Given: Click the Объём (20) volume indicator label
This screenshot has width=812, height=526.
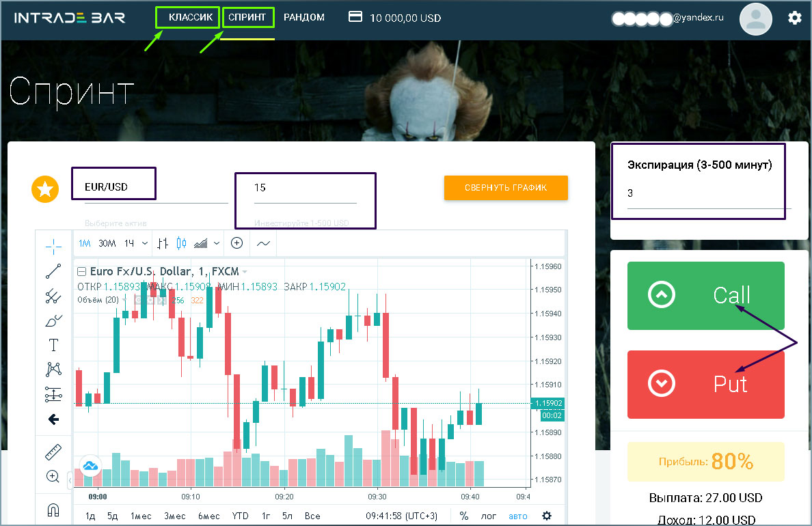Looking at the screenshot, I should click(x=98, y=300).
